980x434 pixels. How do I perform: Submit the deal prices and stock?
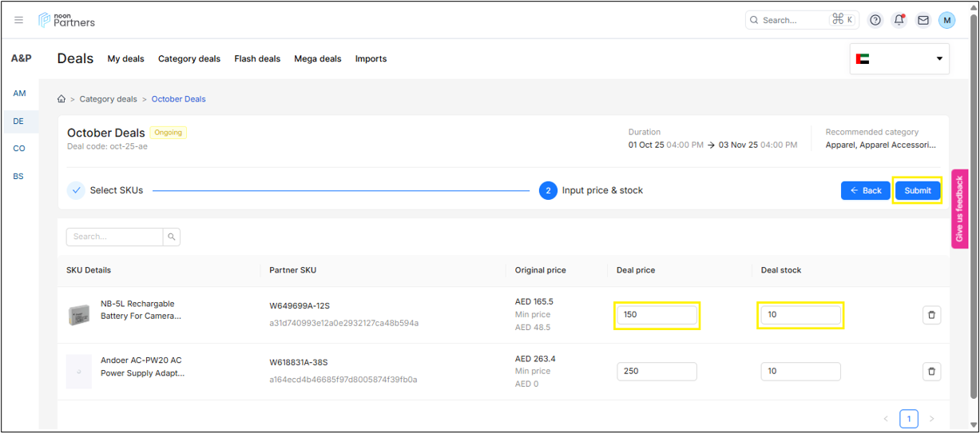(917, 190)
